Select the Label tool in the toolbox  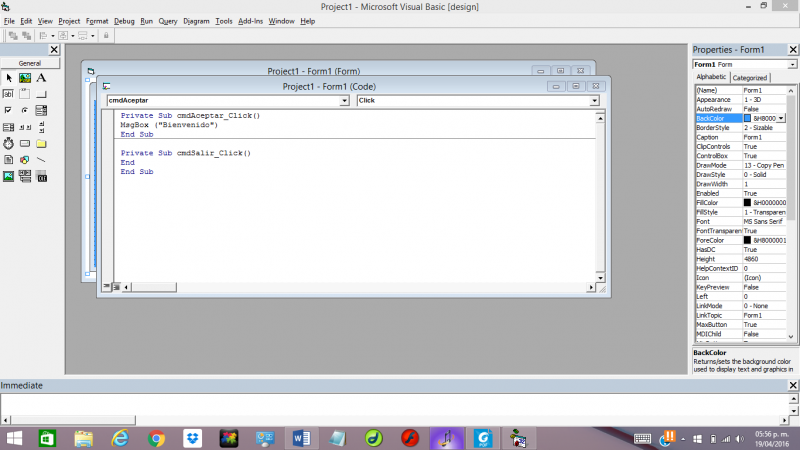coord(41,78)
